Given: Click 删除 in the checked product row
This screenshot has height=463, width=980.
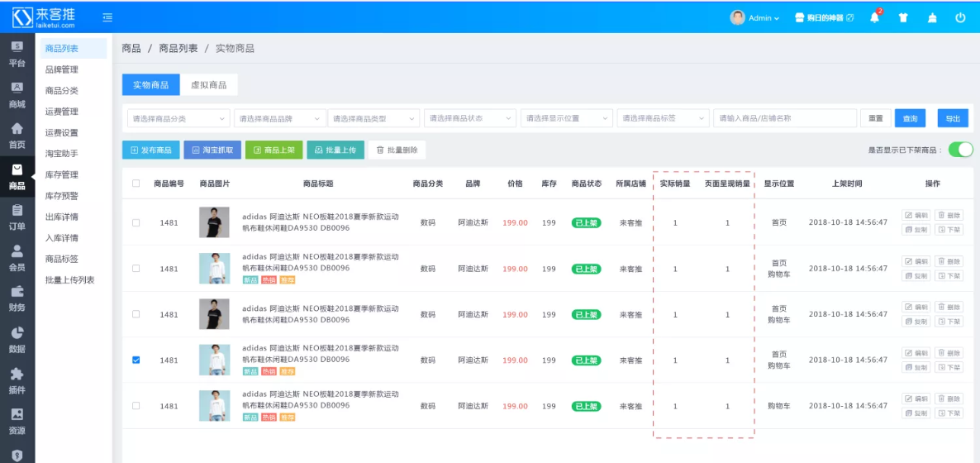Looking at the screenshot, I should point(949,353).
